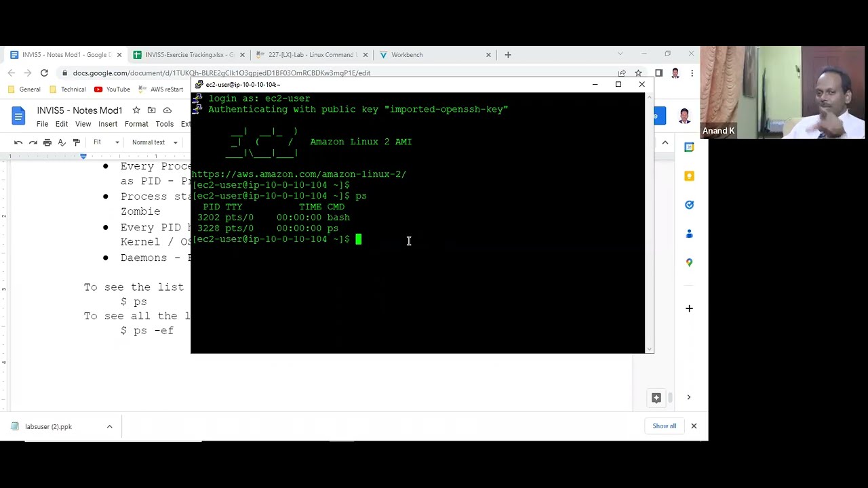Close the Workbench tab

pos(488,55)
